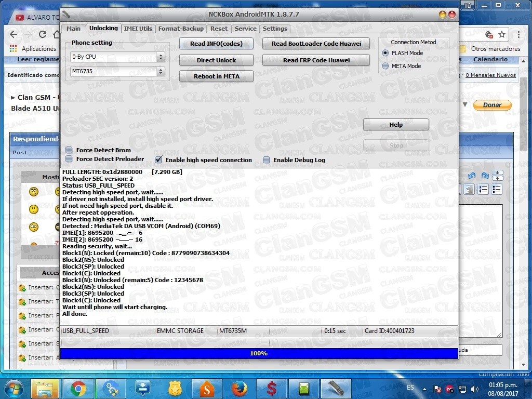Switch to the Main tab
532x399 pixels.
(73, 29)
